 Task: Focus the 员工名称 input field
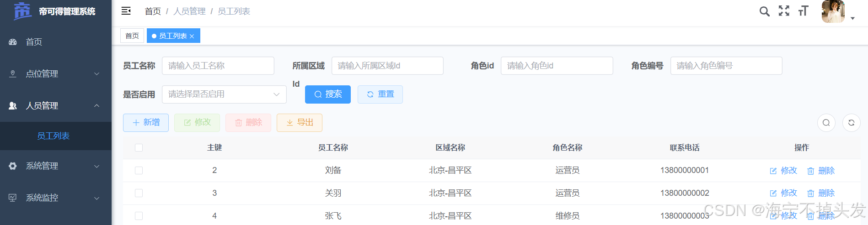coord(218,66)
